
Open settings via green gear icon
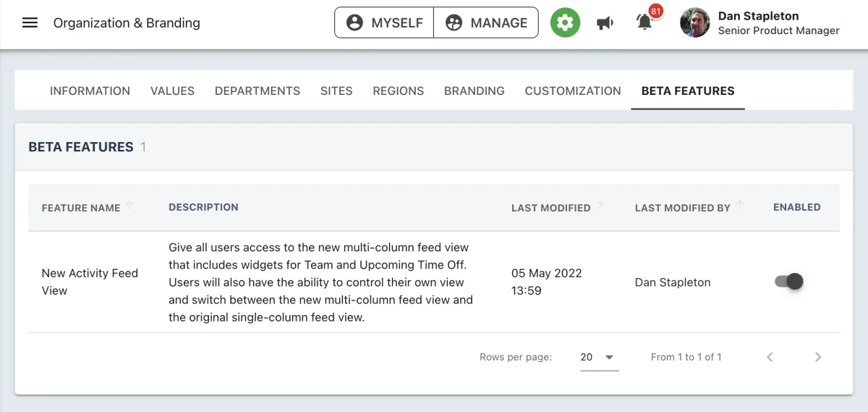565,22
